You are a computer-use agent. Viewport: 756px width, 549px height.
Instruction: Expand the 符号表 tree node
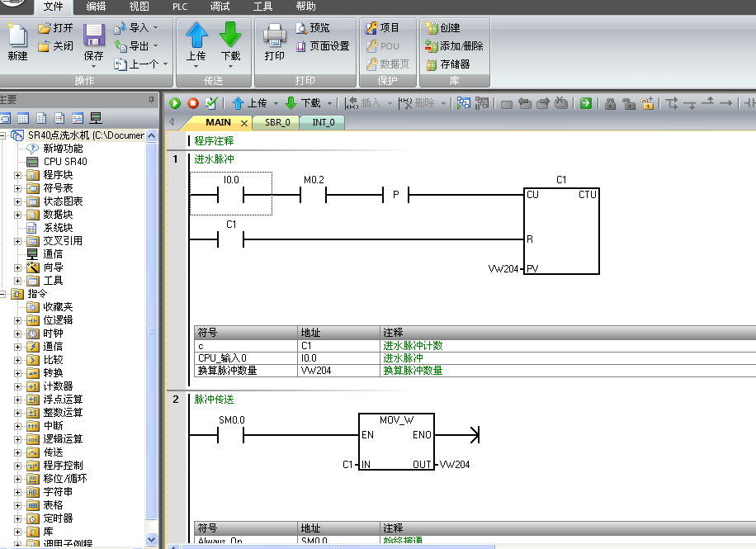[x=17, y=188]
